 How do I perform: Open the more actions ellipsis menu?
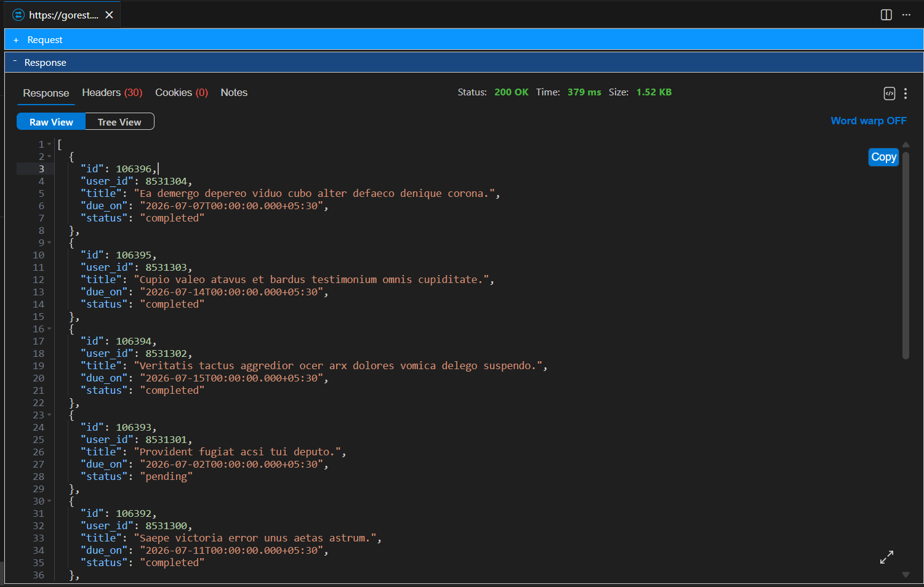click(x=906, y=15)
